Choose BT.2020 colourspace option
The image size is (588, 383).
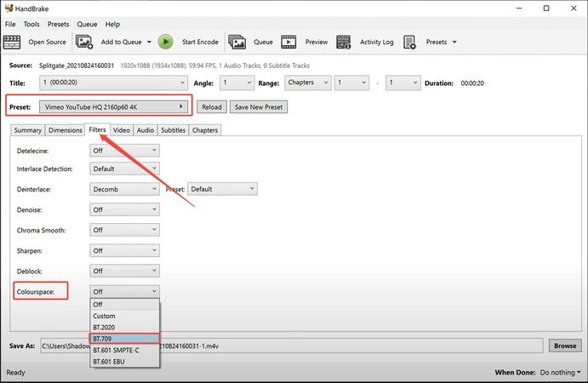[124, 328]
